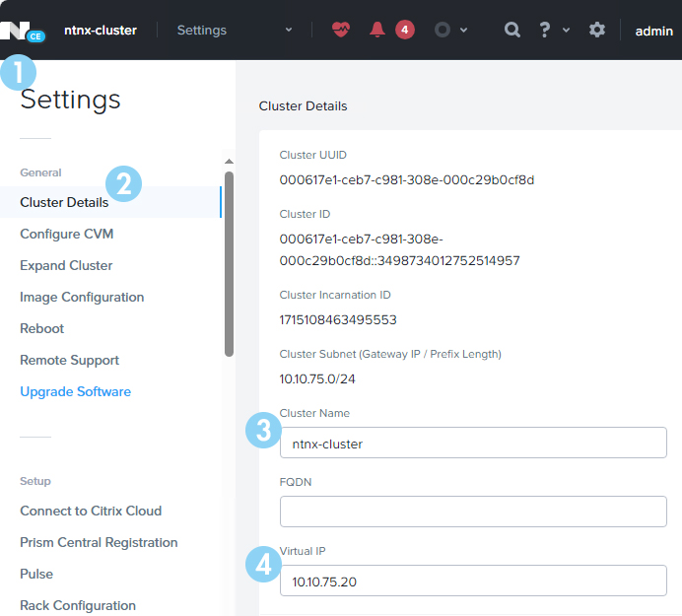Image resolution: width=682 pixels, height=616 pixels.
Task: Click the Cluster Name input field
Action: click(x=473, y=443)
